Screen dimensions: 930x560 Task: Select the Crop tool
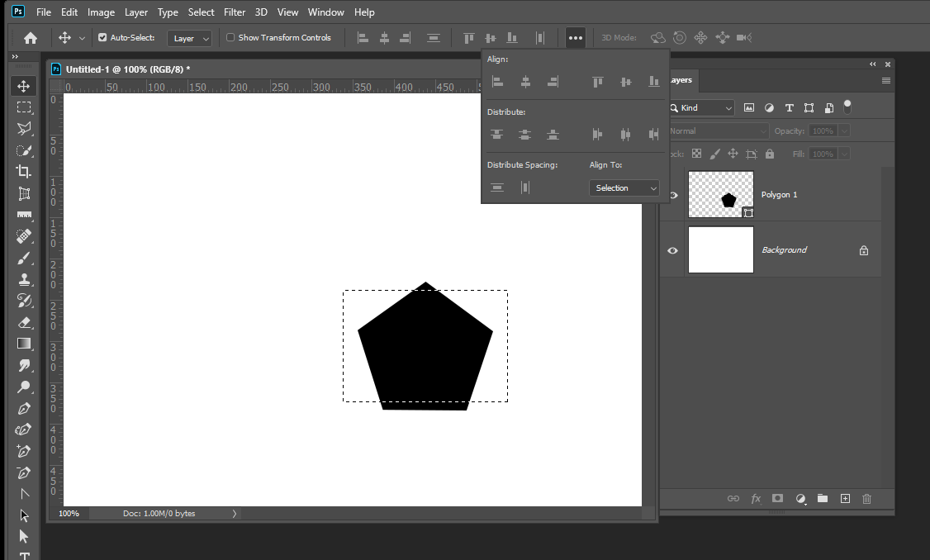[24, 172]
